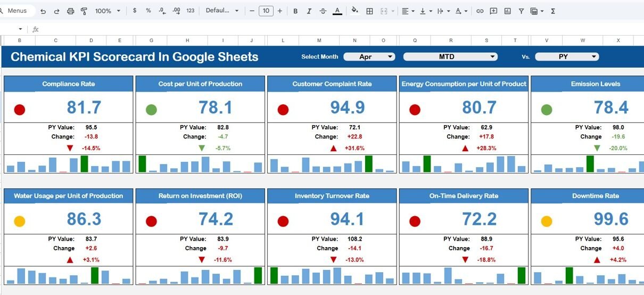Click the Undo arrow icon
The image size is (644, 295).
tap(43, 11)
